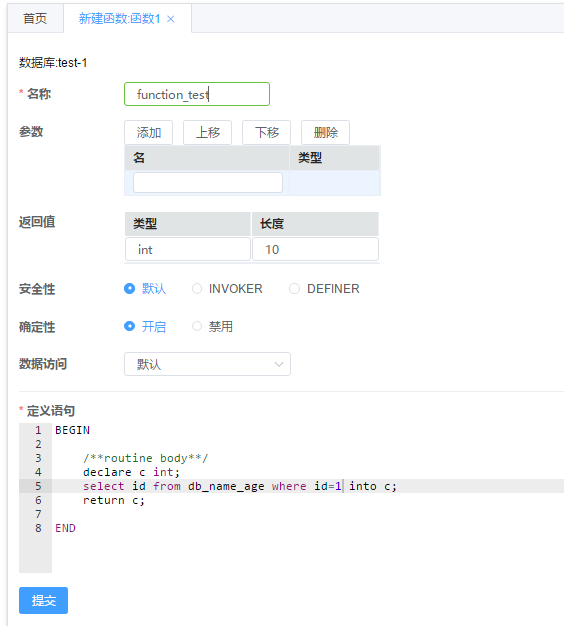Click line 6 return c; in editor
This screenshot has height=626, width=564.
[x=114, y=500]
